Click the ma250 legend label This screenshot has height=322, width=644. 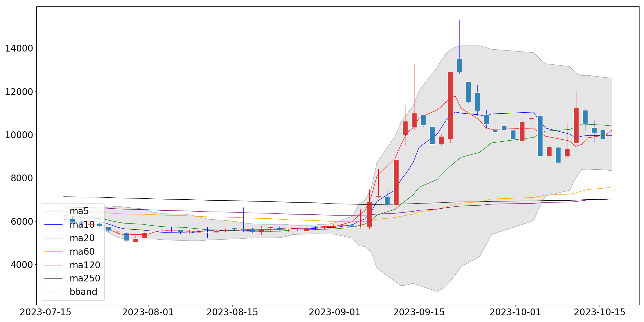click(x=85, y=279)
